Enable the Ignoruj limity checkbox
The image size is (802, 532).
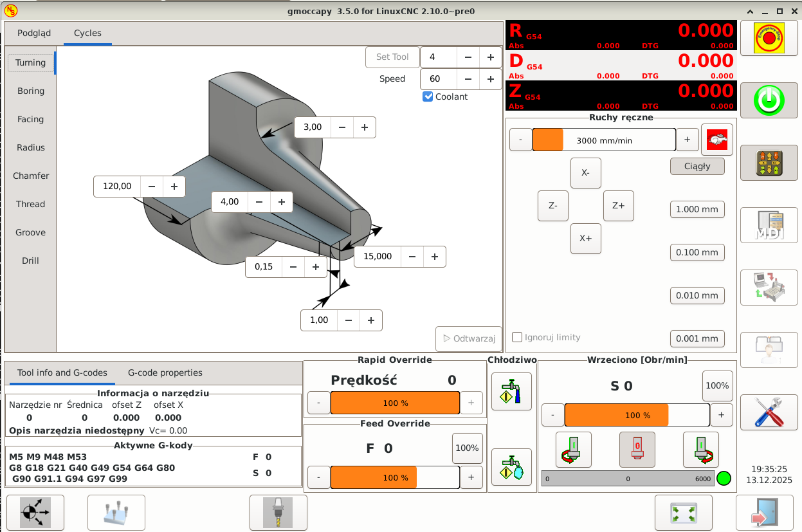point(517,337)
